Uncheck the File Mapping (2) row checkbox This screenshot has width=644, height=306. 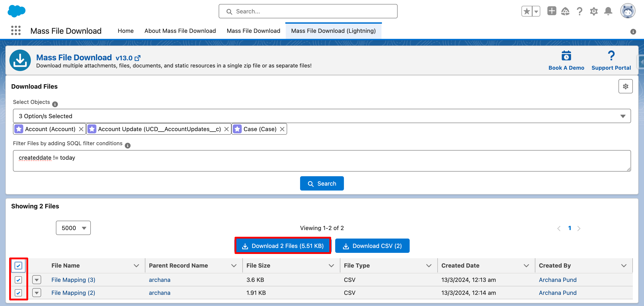pyautogui.click(x=18, y=293)
